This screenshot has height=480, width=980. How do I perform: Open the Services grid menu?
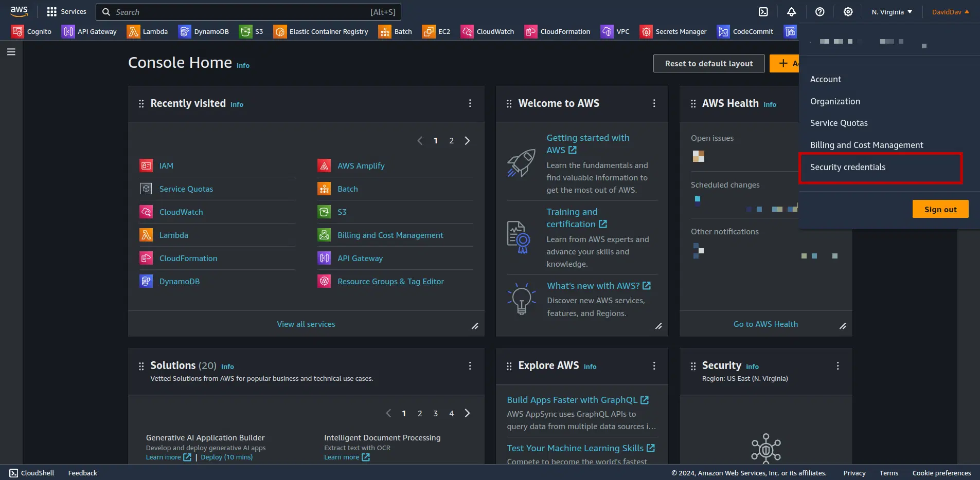coord(66,12)
